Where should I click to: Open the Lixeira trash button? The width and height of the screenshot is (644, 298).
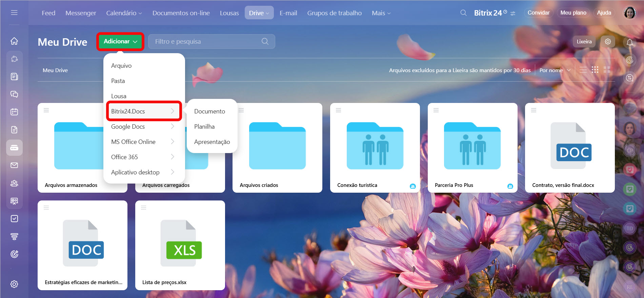pos(584,41)
